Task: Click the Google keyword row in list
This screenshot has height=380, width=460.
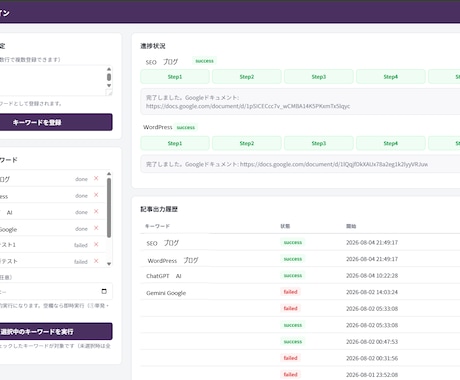Action: [x=53, y=228]
